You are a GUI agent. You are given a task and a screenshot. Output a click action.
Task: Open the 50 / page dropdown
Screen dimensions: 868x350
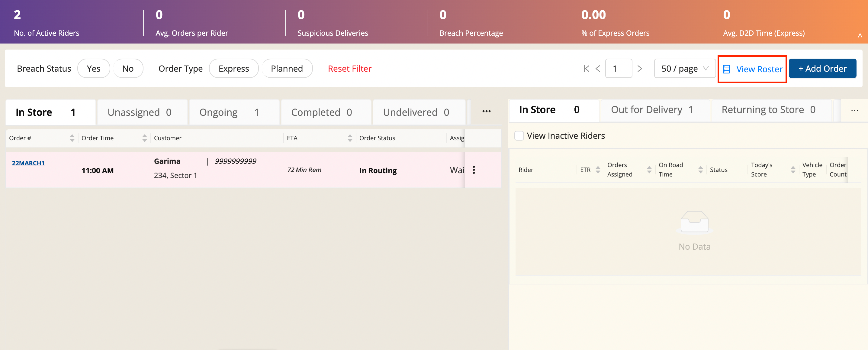[684, 69]
